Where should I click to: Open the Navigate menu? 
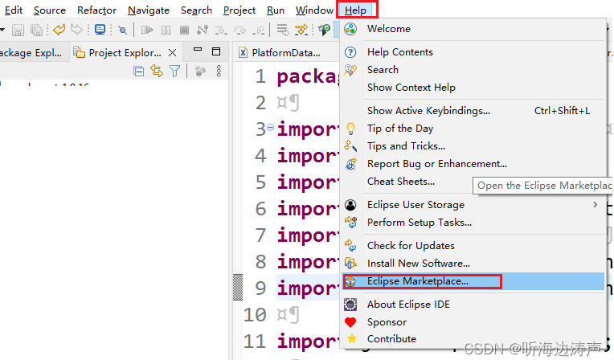click(149, 10)
